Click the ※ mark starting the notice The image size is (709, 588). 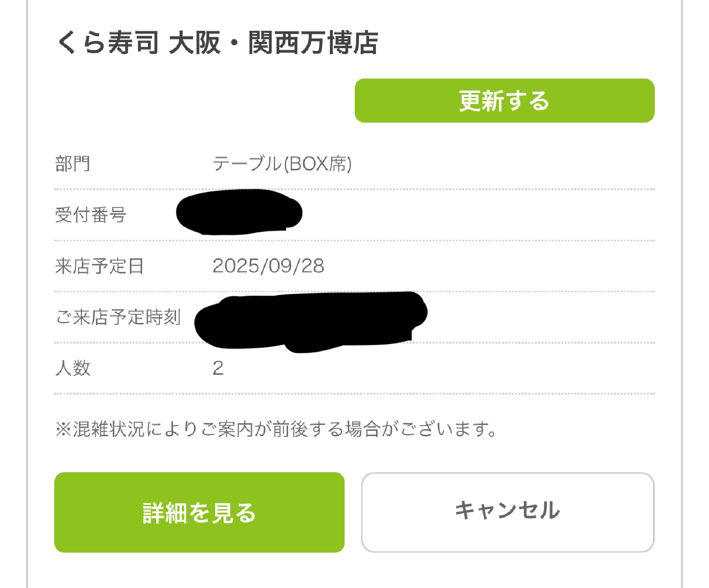tap(62, 430)
